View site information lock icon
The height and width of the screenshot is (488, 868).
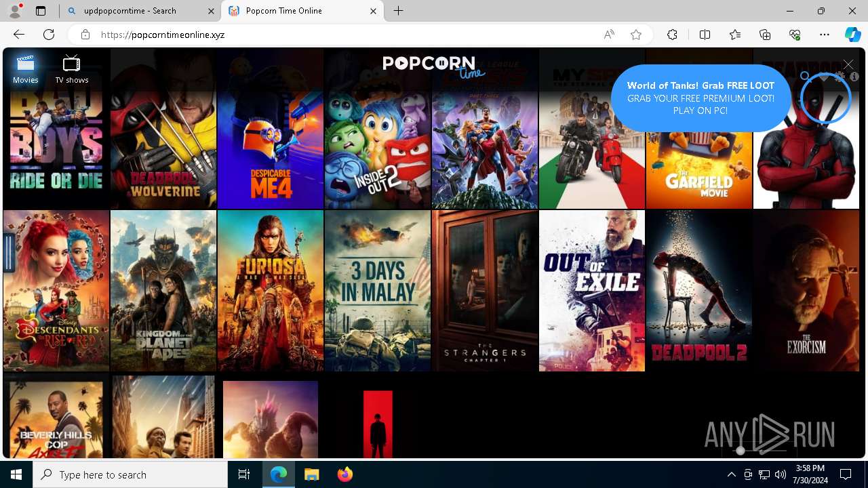click(85, 35)
